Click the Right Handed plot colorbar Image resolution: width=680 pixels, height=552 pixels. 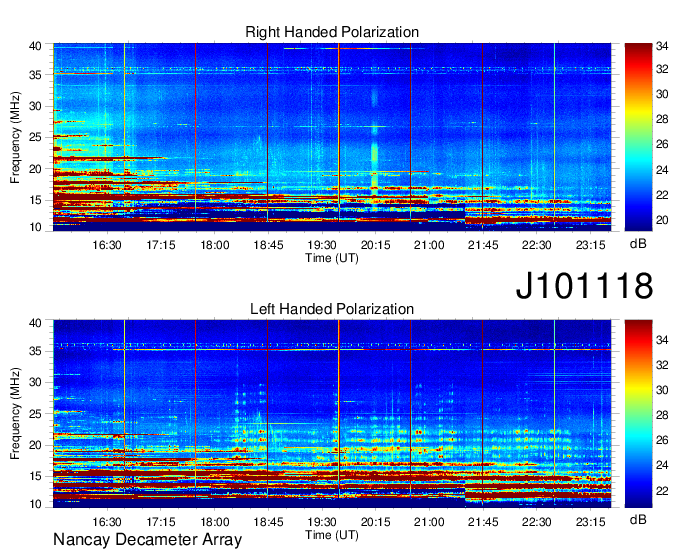tap(638, 137)
